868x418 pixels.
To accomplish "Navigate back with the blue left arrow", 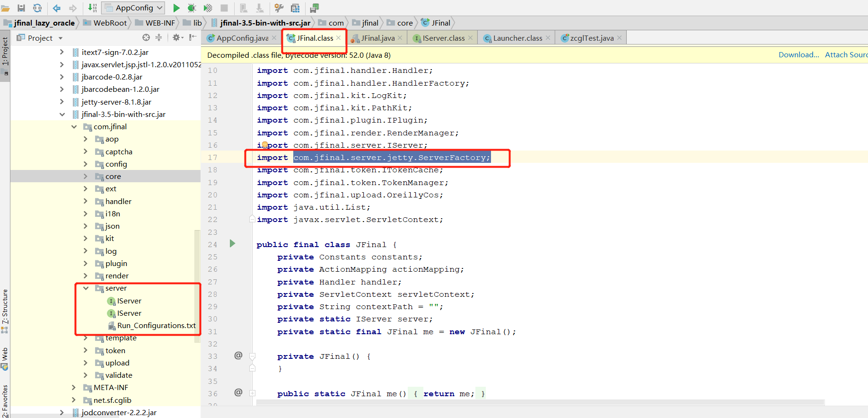I will (57, 8).
